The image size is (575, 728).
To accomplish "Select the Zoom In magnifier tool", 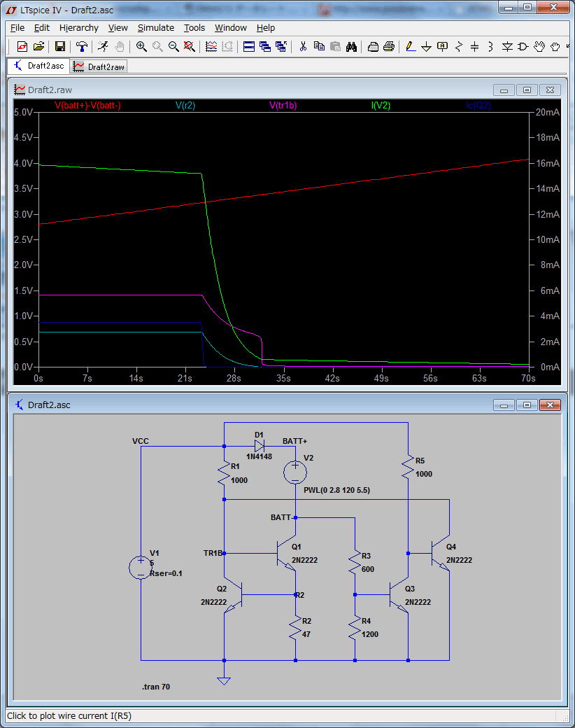I will tap(141, 46).
